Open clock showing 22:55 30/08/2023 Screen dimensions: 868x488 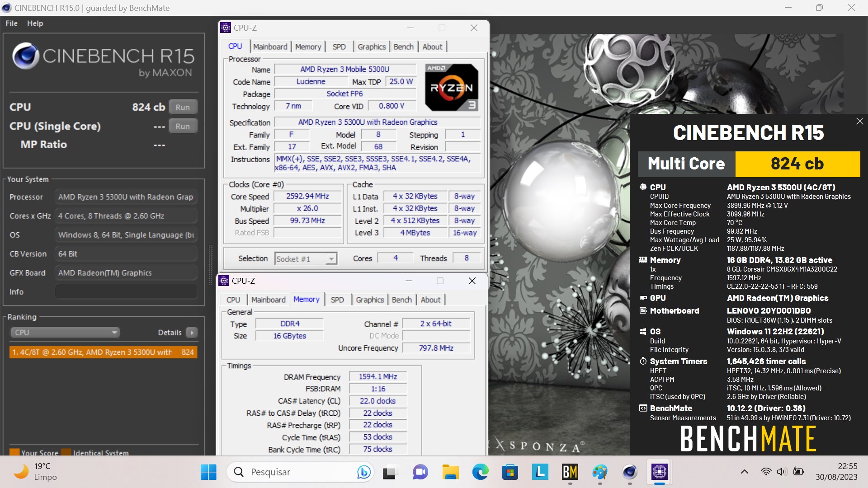click(836, 472)
